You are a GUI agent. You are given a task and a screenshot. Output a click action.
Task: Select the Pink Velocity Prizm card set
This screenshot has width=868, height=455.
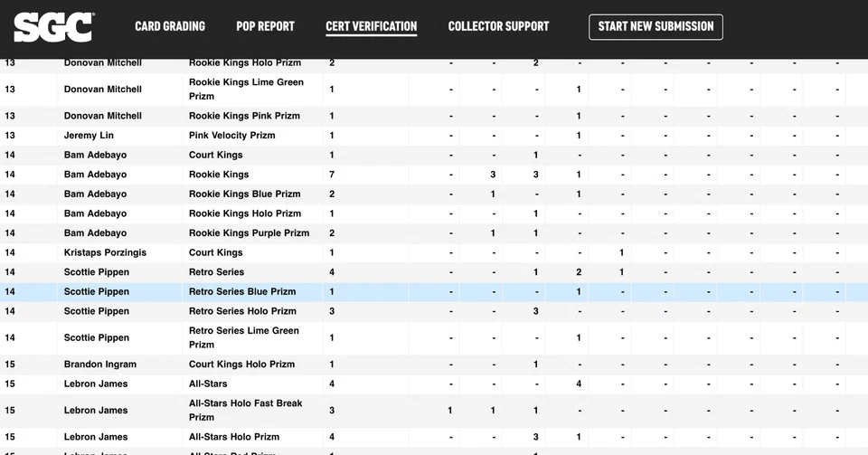(231, 136)
